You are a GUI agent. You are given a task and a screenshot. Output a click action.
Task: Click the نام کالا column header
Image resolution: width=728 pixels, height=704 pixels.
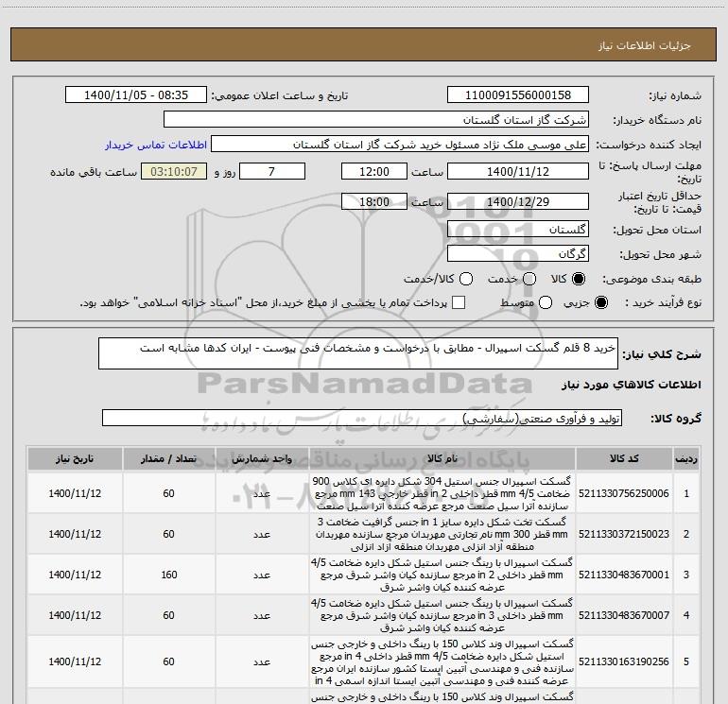pos(442,459)
